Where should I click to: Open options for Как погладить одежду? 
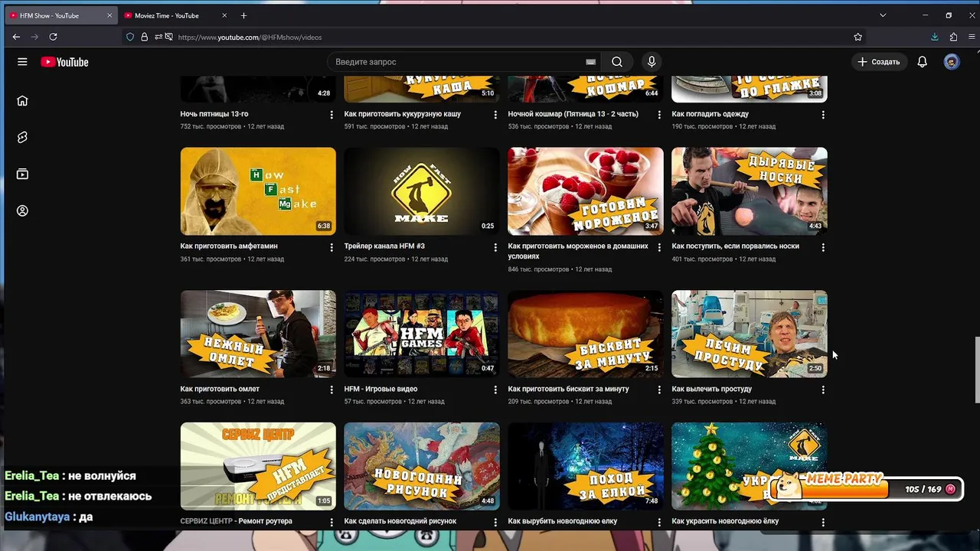pyautogui.click(x=823, y=115)
